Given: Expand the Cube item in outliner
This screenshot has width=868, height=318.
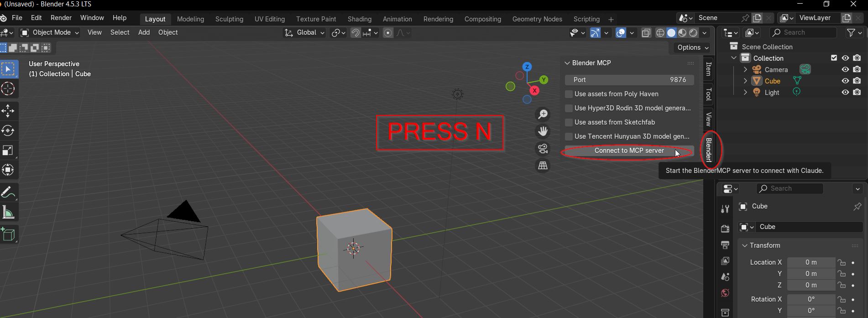Looking at the screenshot, I should tap(745, 81).
